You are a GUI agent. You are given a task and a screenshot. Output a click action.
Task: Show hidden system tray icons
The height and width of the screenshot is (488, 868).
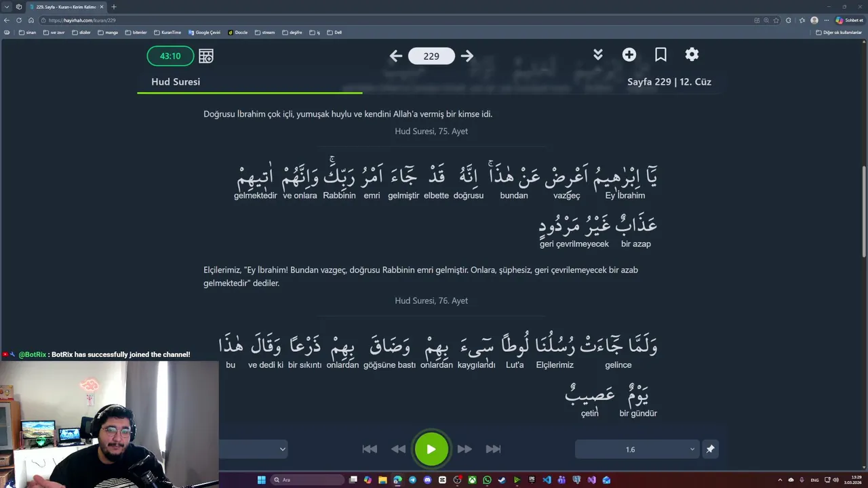click(x=780, y=480)
